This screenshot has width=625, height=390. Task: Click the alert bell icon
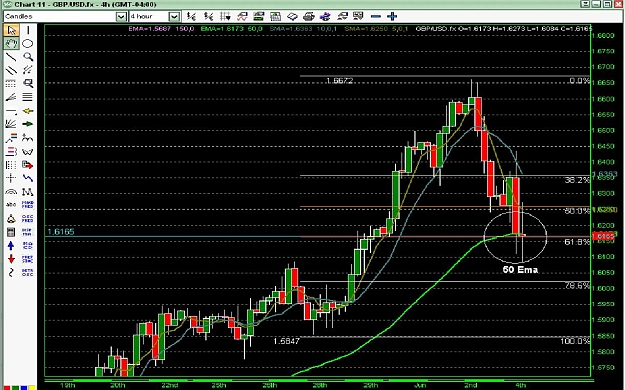click(11, 219)
